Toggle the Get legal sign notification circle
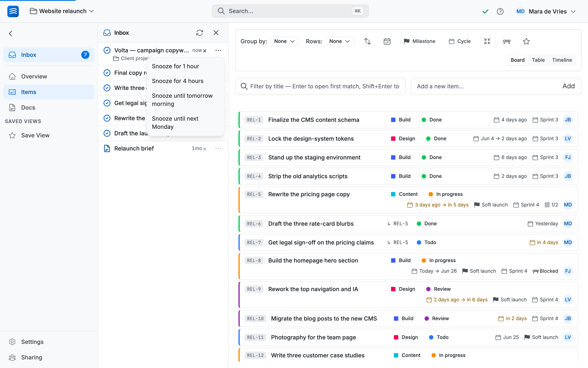588x368 pixels. coord(107,103)
